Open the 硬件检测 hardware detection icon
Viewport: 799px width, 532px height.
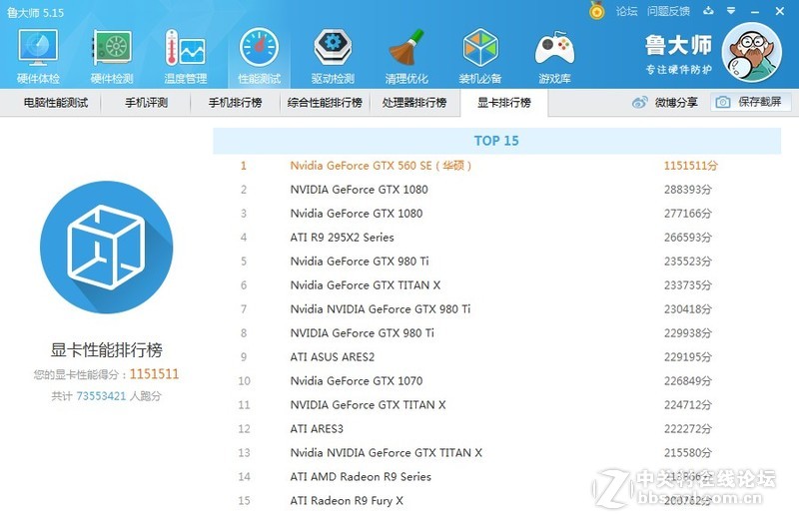112,56
